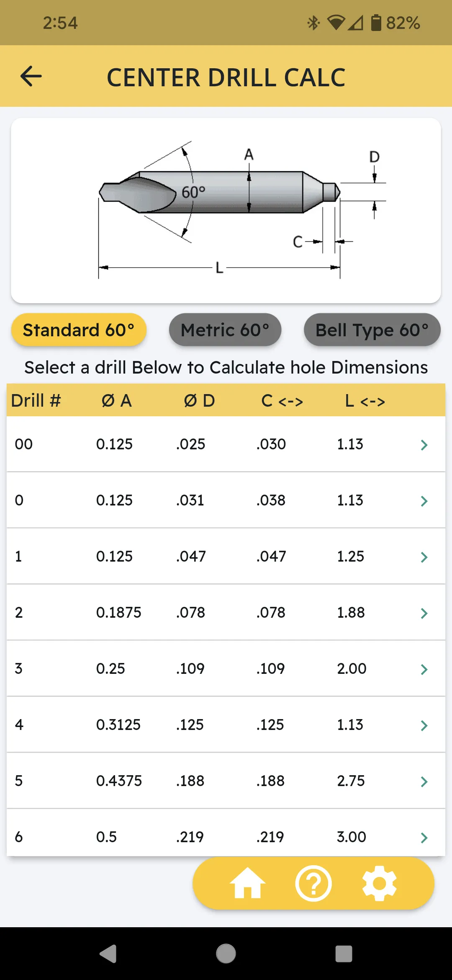
Task: Select the 0.1875 diameter value
Action: 119,612
